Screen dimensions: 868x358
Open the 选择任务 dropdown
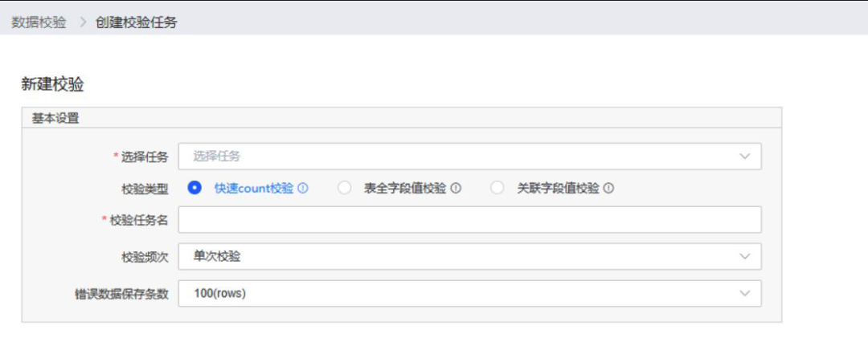pyautogui.click(x=469, y=157)
